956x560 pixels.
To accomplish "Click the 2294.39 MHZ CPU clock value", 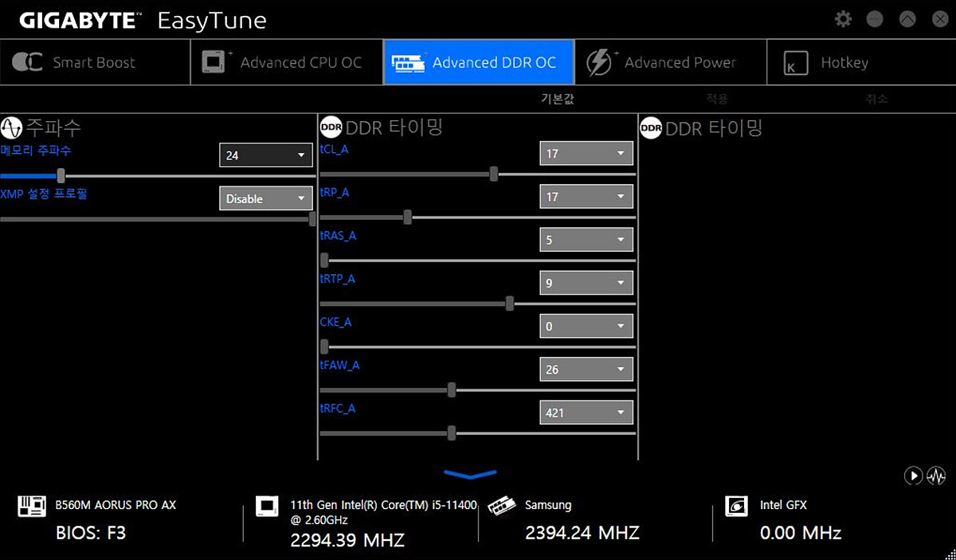I will point(347,540).
